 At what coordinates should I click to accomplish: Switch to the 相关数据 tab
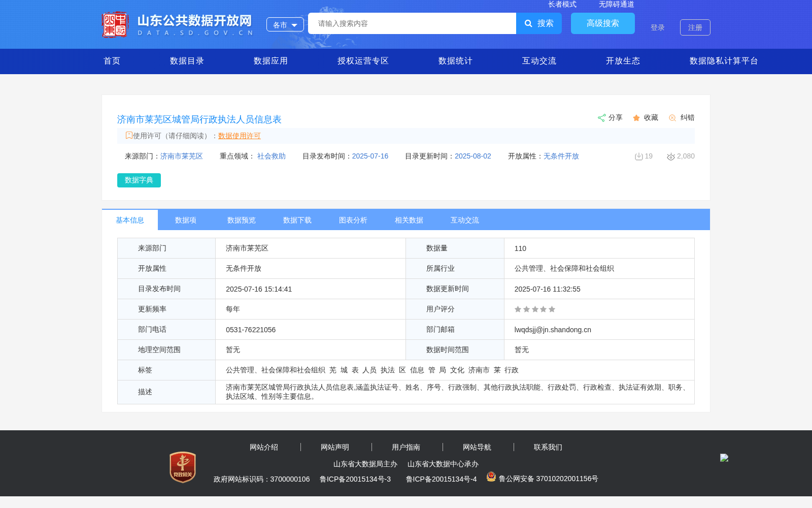tap(409, 220)
